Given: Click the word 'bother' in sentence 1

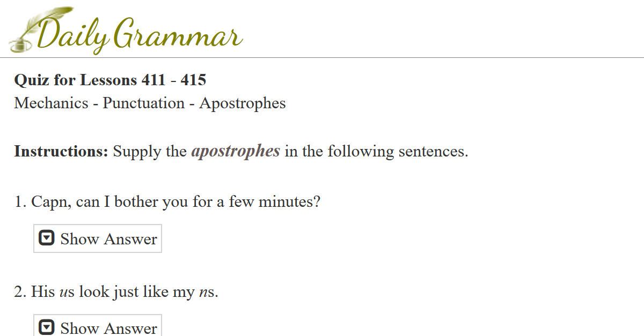Looking at the screenshot, I should tap(131, 202).
